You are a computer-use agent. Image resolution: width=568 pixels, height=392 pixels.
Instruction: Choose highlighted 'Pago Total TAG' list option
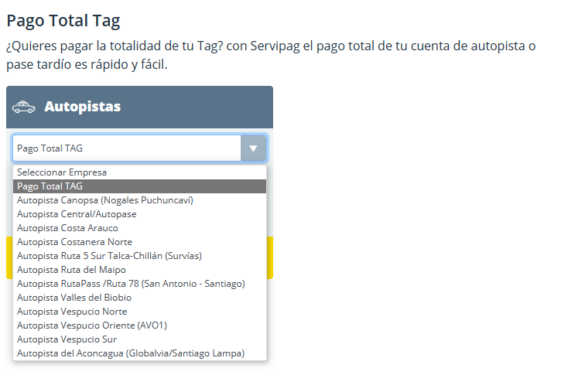pyautogui.click(x=50, y=186)
